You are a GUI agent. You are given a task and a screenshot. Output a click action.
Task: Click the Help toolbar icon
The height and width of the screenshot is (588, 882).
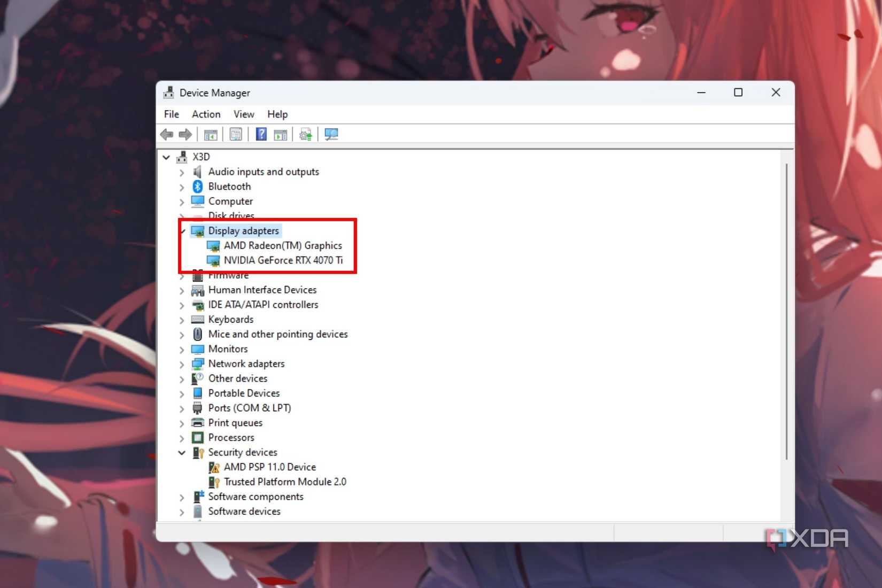click(x=260, y=134)
